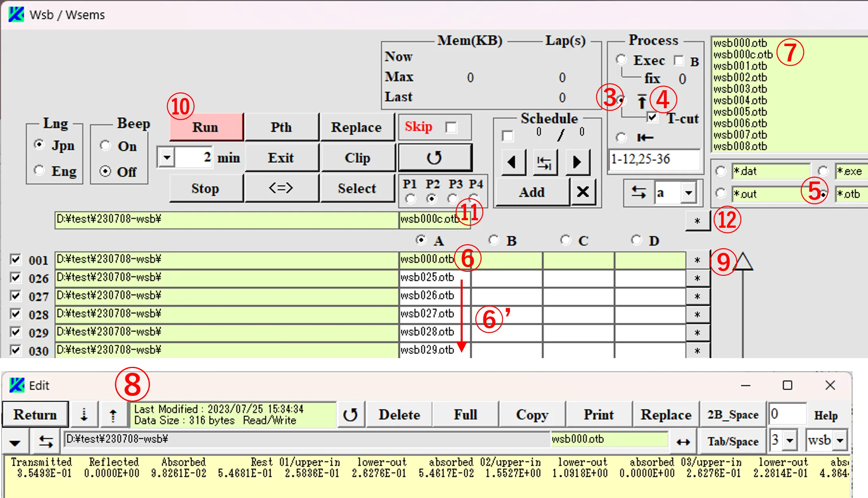Click the Wsb / Wsems title bar app icon
Viewport: 868px width, 498px height.
pos(16,14)
